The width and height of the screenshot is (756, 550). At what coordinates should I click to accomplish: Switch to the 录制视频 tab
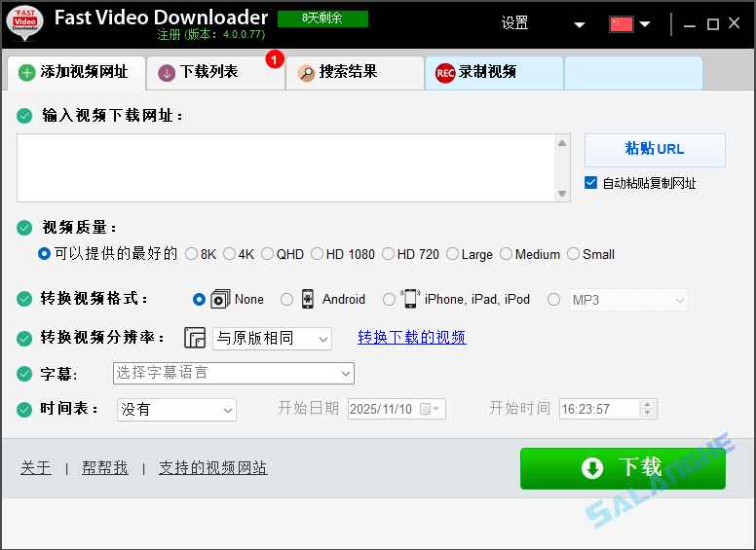click(x=494, y=73)
